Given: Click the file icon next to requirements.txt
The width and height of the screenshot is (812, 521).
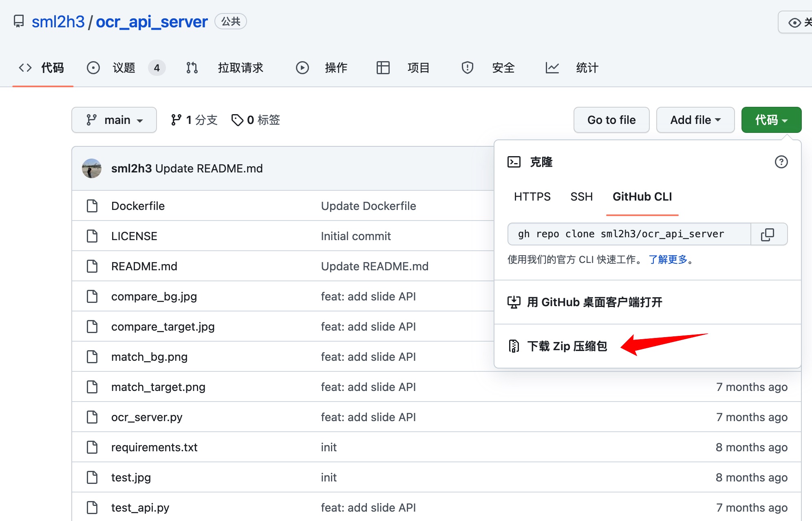Looking at the screenshot, I should tap(92, 447).
